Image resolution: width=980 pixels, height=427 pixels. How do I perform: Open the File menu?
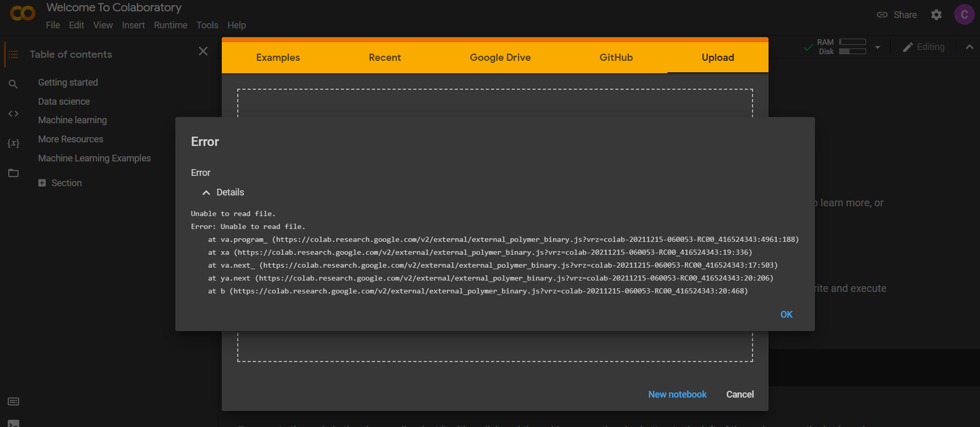point(53,25)
